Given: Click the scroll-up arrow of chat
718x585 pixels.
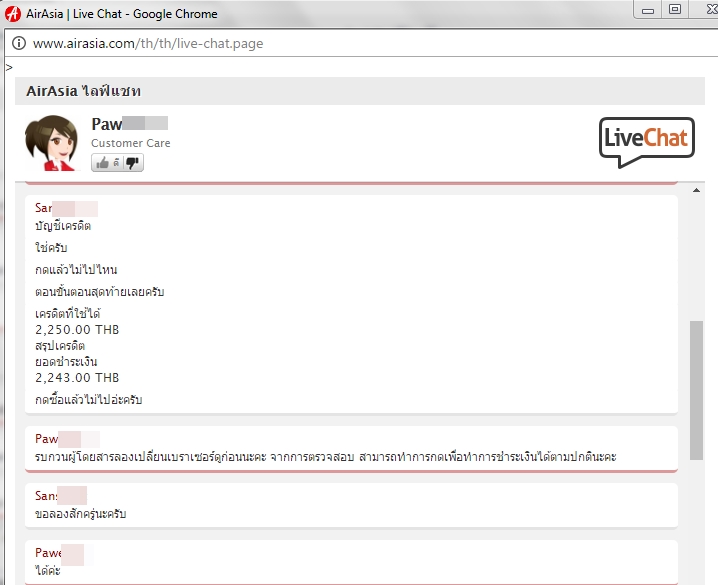Looking at the screenshot, I should 696,190.
